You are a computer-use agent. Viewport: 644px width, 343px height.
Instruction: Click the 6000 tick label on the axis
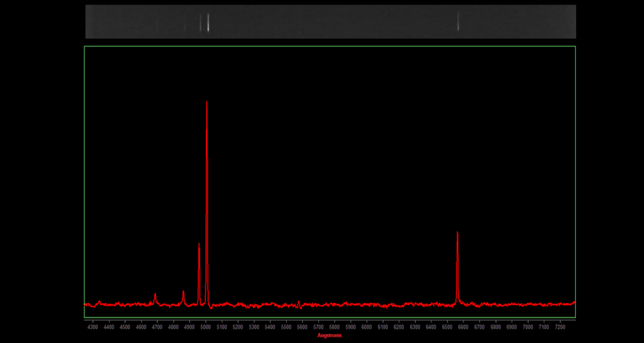(366, 327)
